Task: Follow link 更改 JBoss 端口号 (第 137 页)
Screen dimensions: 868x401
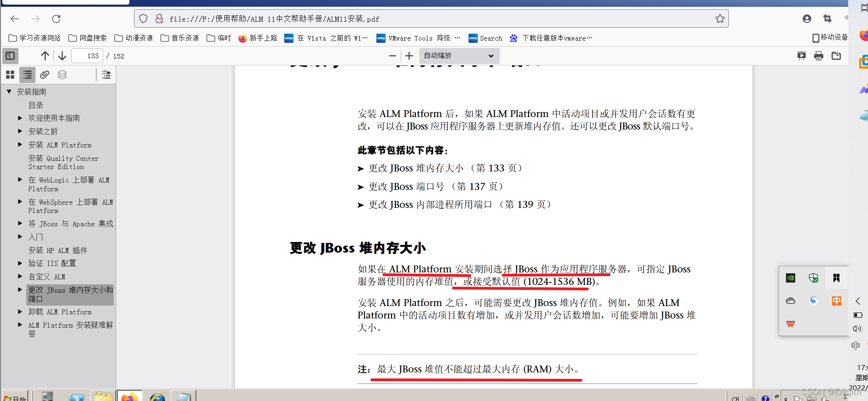Action: point(436,187)
